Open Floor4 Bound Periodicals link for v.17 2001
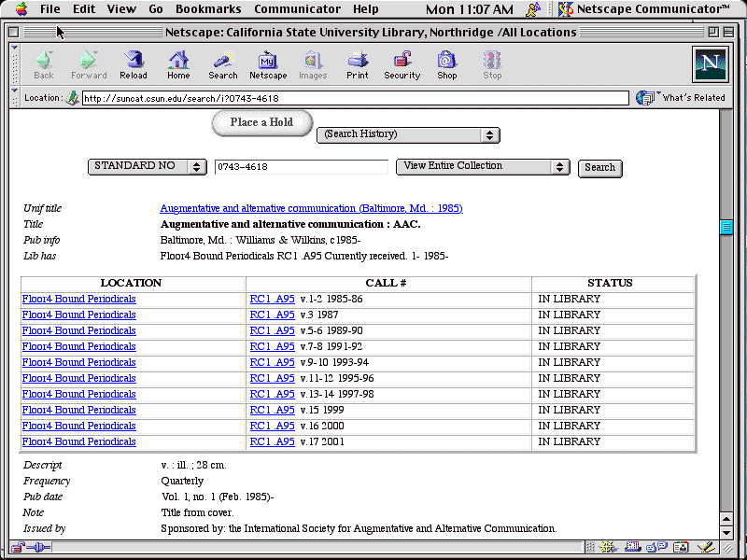 point(79,441)
